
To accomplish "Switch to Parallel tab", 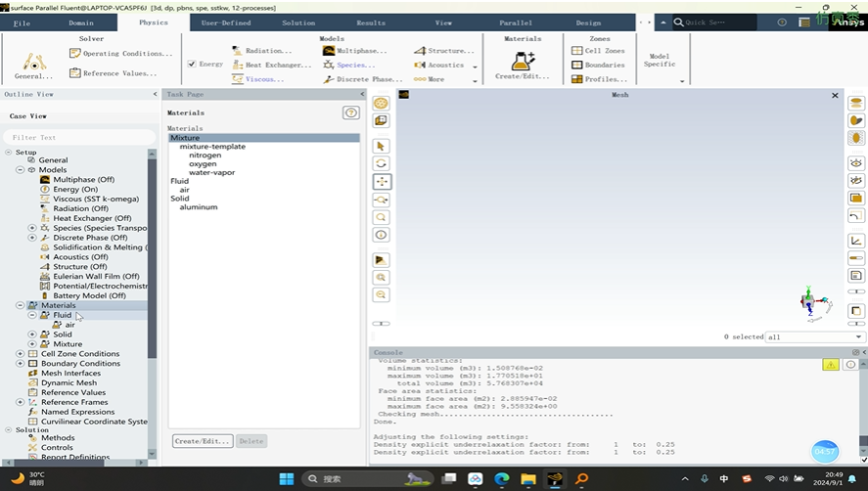I will [516, 22].
